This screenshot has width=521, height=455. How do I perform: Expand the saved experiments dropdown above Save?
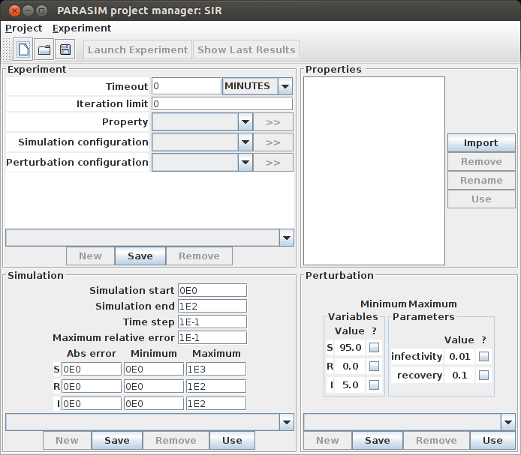click(x=150, y=238)
